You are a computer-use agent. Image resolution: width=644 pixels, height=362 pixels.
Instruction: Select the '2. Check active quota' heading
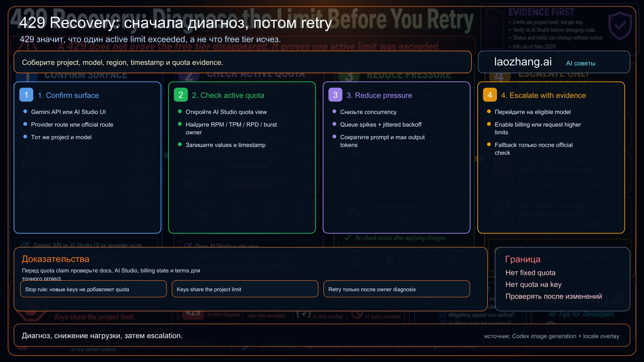[228, 95]
